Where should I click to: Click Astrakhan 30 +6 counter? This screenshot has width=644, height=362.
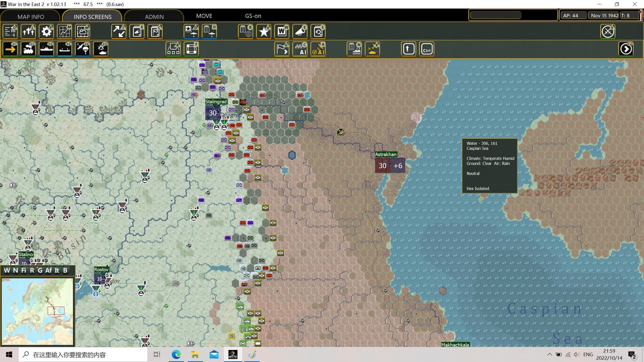click(390, 166)
